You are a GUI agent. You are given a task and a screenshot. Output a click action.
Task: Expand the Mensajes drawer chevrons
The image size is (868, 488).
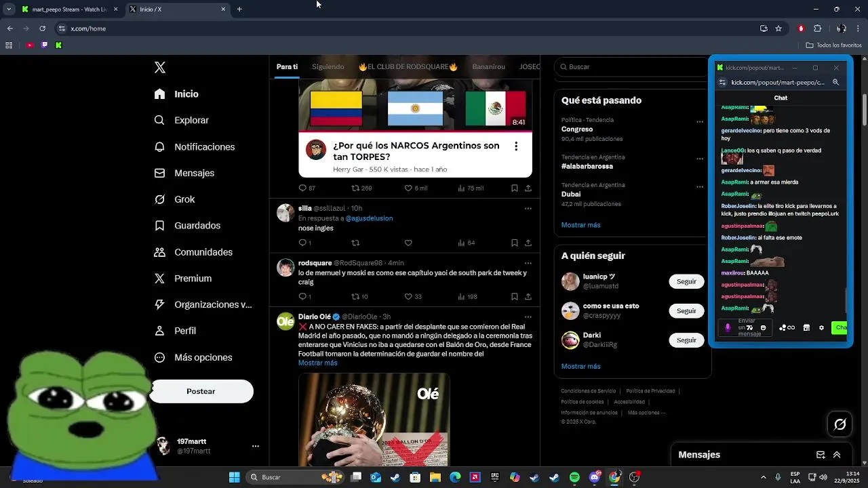[837, 455]
